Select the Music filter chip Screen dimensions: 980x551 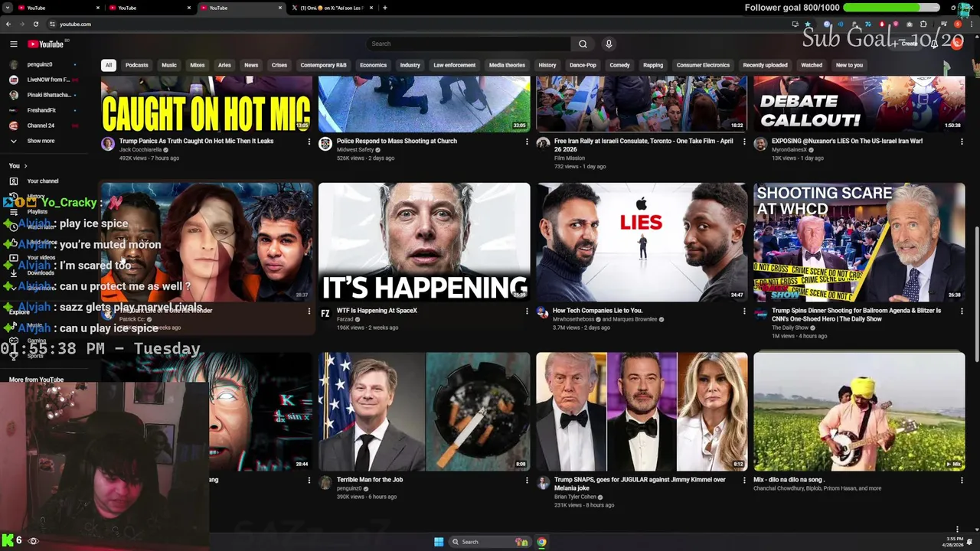coord(169,65)
